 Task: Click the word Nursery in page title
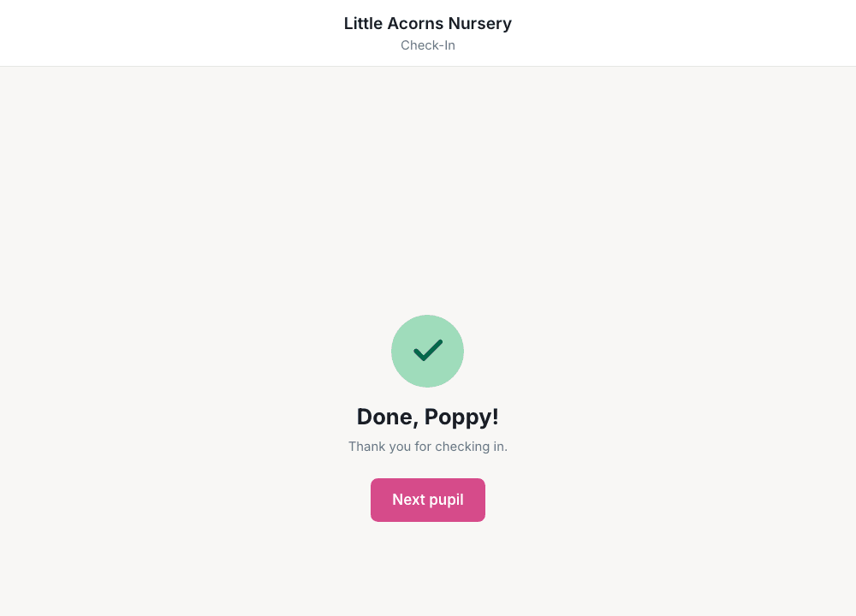tap(480, 23)
